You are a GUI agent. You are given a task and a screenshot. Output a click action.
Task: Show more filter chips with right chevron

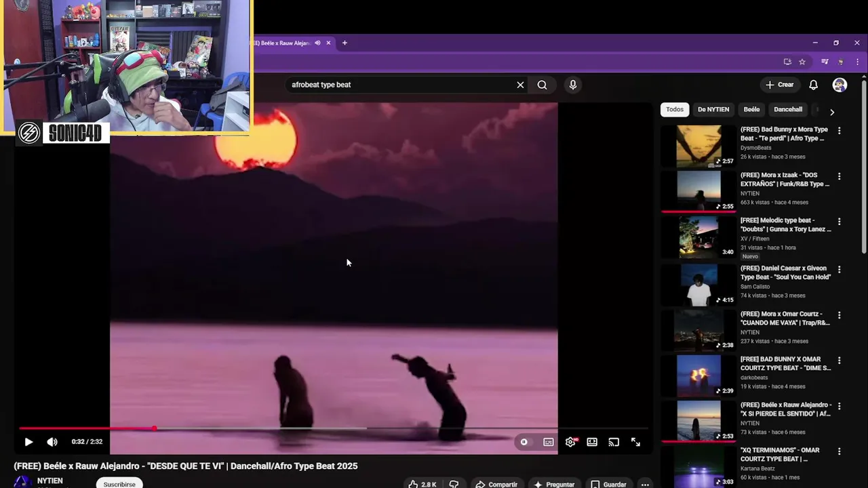click(832, 112)
